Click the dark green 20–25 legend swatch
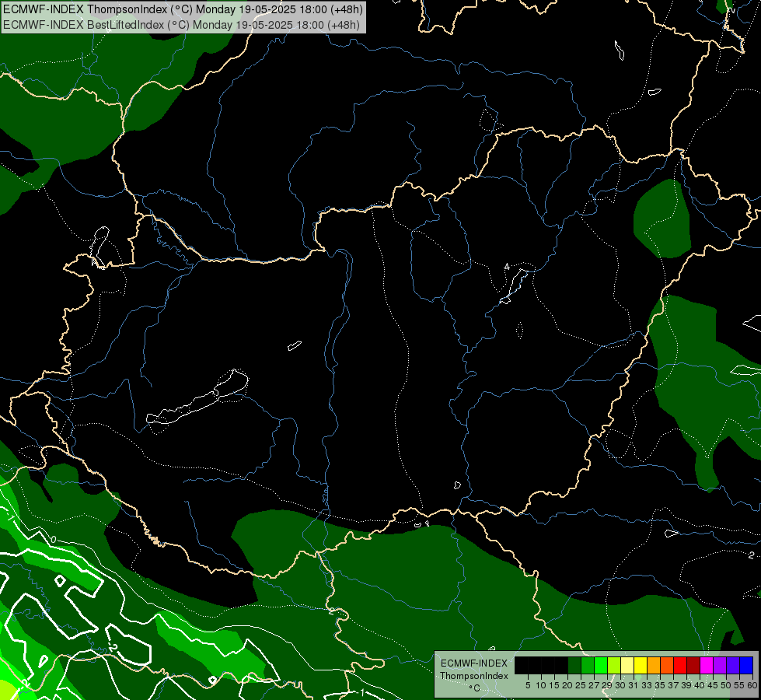The image size is (761, 700). coord(574,664)
